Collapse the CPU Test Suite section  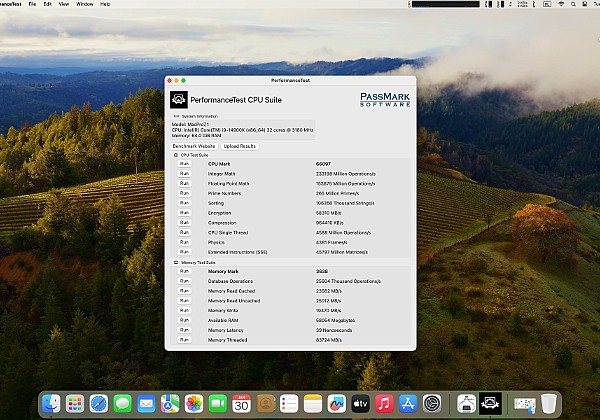click(176, 155)
